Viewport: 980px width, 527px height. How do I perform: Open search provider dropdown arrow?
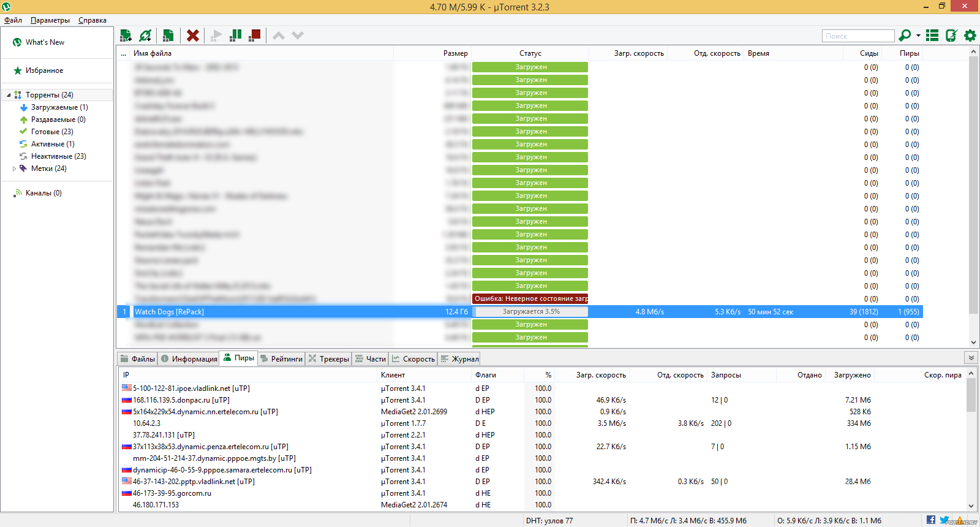pos(918,36)
